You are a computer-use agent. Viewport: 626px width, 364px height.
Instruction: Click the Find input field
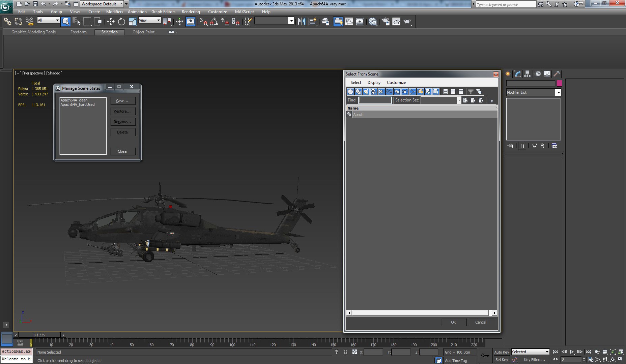tap(375, 100)
